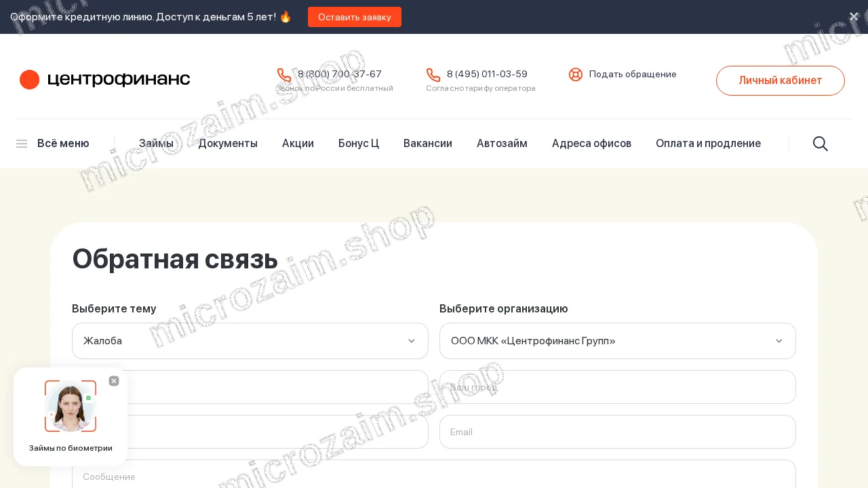Open Личный кабинет
Screen dimensions: 868x488
coord(781,81)
